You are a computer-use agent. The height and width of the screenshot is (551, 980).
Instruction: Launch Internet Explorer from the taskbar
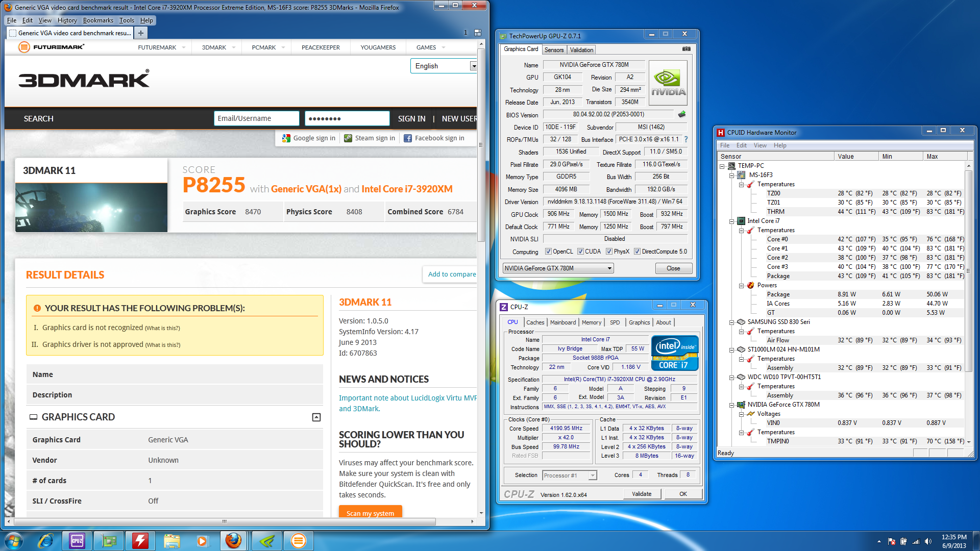pos(46,540)
